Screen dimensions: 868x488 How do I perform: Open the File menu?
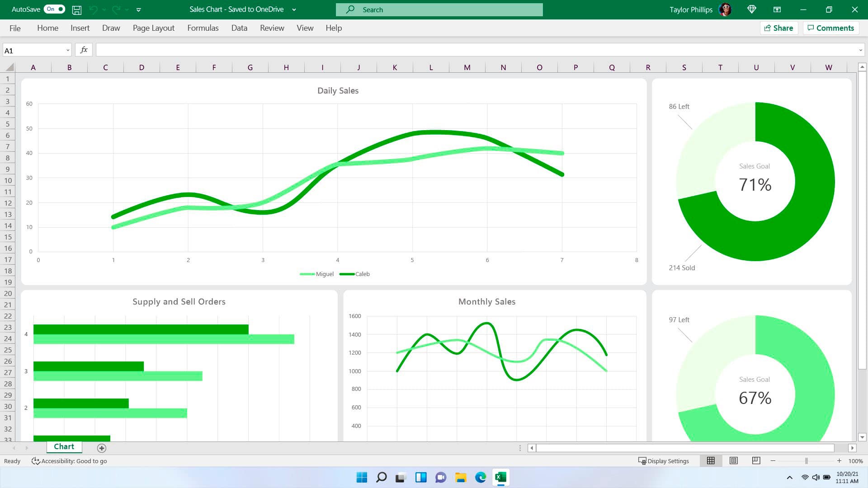tap(14, 28)
